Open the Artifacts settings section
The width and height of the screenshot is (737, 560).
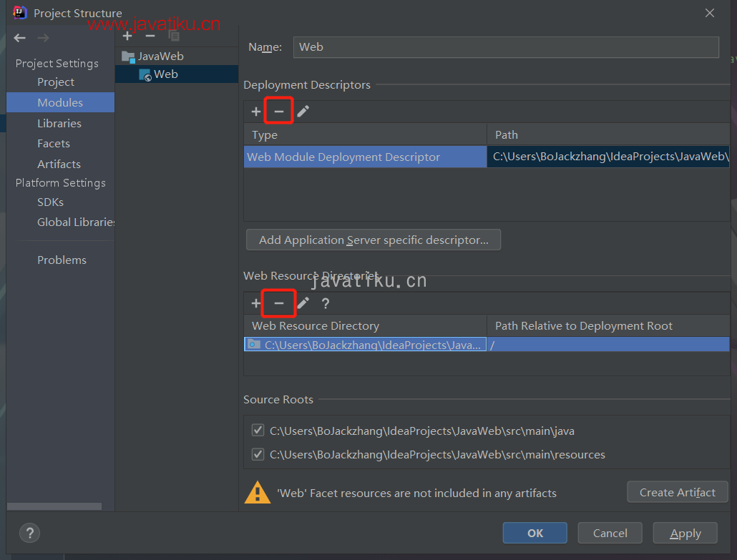coord(59,164)
